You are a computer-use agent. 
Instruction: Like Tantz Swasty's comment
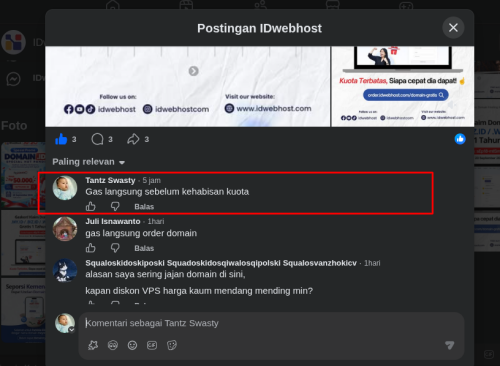pos(90,207)
